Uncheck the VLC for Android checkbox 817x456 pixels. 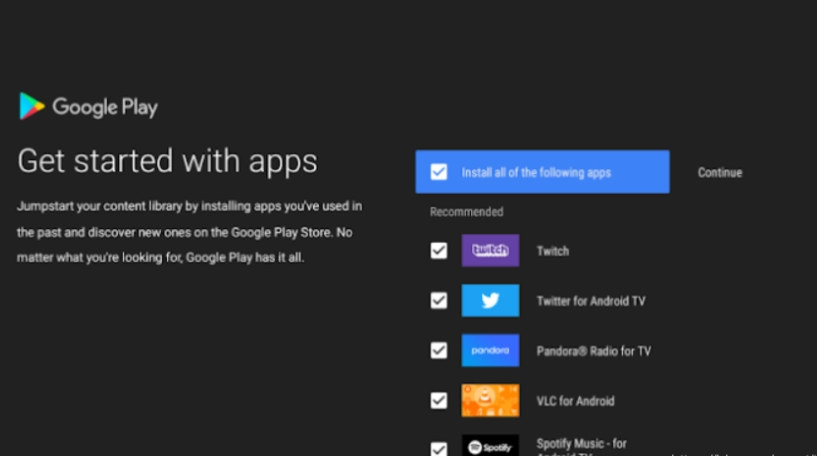click(x=439, y=401)
